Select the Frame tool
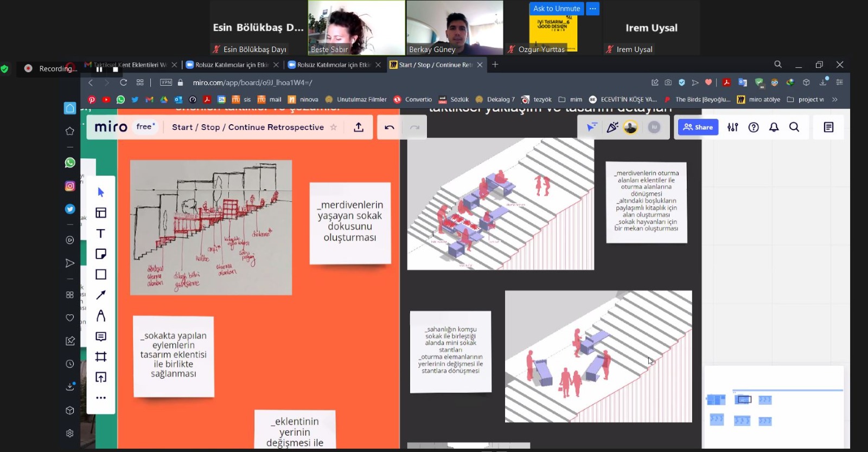 tap(101, 357)
